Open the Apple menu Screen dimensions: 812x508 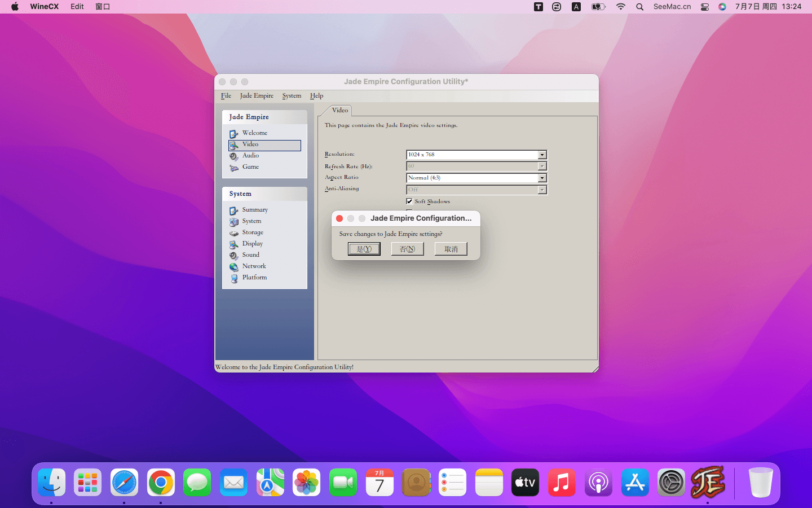click(x=15, y=7)
